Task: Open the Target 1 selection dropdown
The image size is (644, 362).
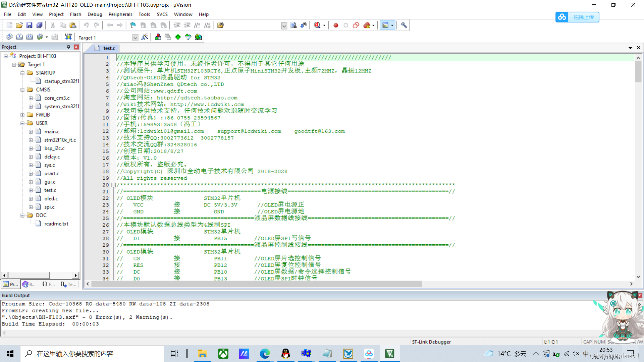Action: click(x=135, y=38)
